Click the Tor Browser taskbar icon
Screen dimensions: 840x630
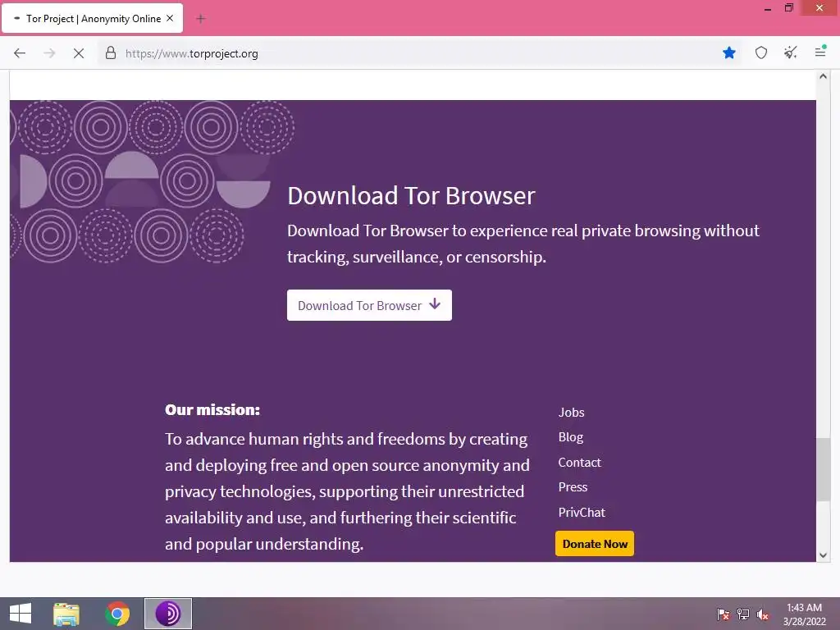tap(167, 614)
